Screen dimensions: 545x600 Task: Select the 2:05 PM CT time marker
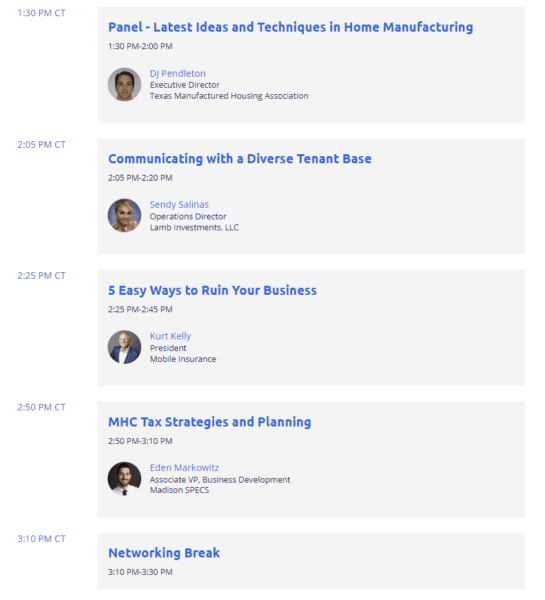coord(41,145)
